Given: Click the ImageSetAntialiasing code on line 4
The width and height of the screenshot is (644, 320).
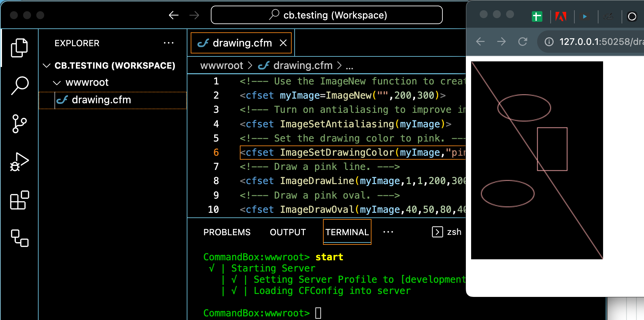Looking at the screenshot, I should (345, 124).
